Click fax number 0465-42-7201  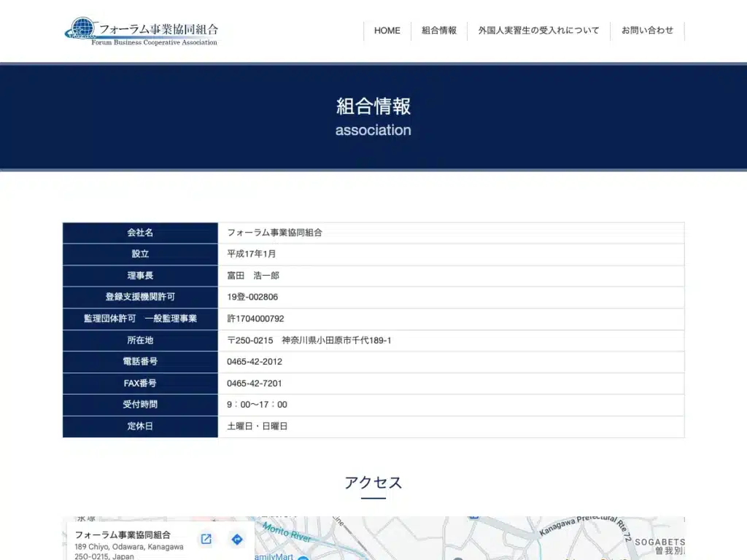[255, 384]
